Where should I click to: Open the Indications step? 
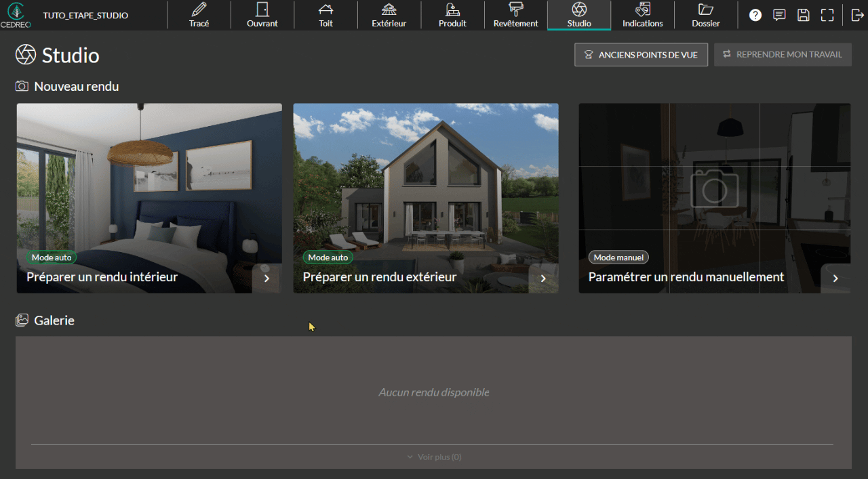642,15
